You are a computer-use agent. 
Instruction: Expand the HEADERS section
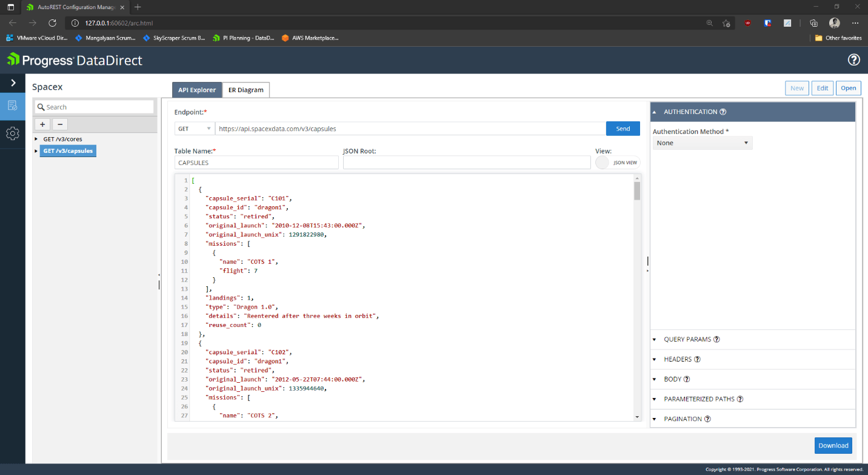point(678,359)
